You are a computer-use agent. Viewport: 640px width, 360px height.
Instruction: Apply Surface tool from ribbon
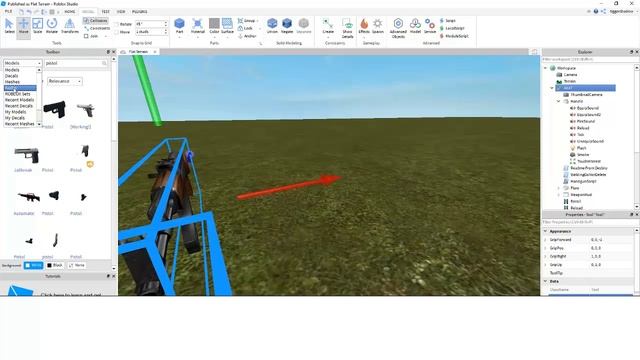point(227,26)
